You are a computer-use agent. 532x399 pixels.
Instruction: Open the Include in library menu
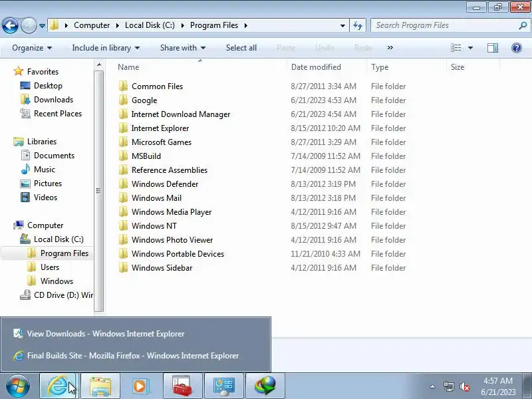(x=106, y=48)
